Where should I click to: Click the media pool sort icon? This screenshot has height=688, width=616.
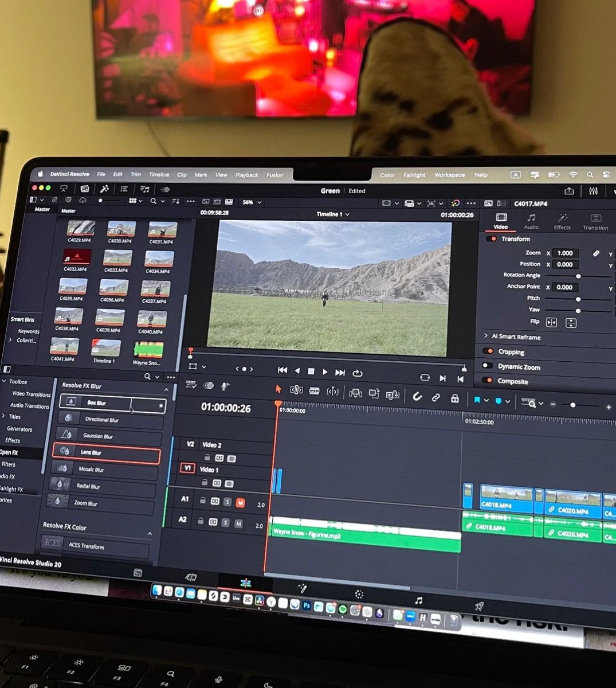tap(176, 201)
